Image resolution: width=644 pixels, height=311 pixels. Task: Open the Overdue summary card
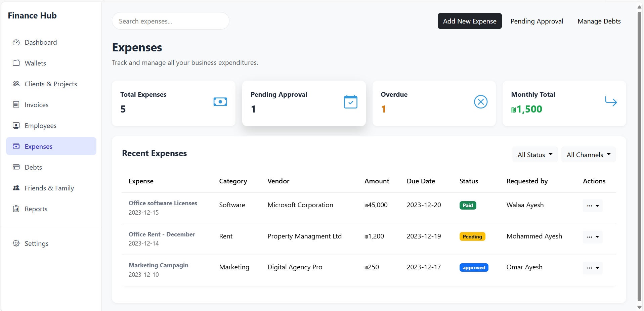(x=434, y=103)
